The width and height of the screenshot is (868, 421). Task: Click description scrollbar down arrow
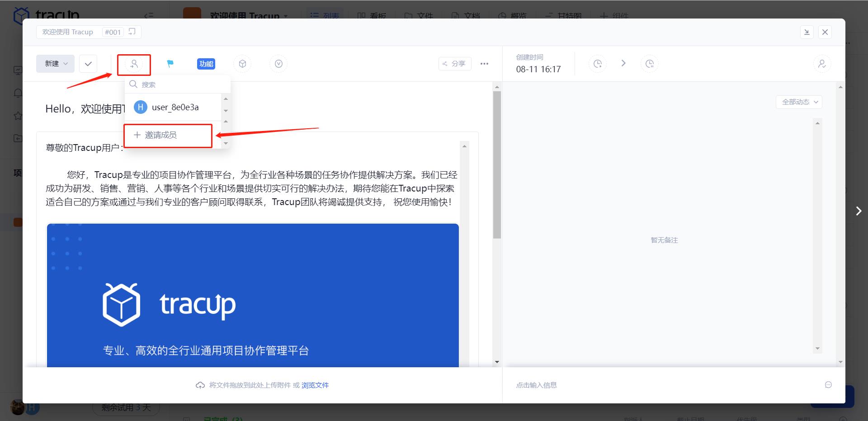pyautogui.click(x=497, y=362)
